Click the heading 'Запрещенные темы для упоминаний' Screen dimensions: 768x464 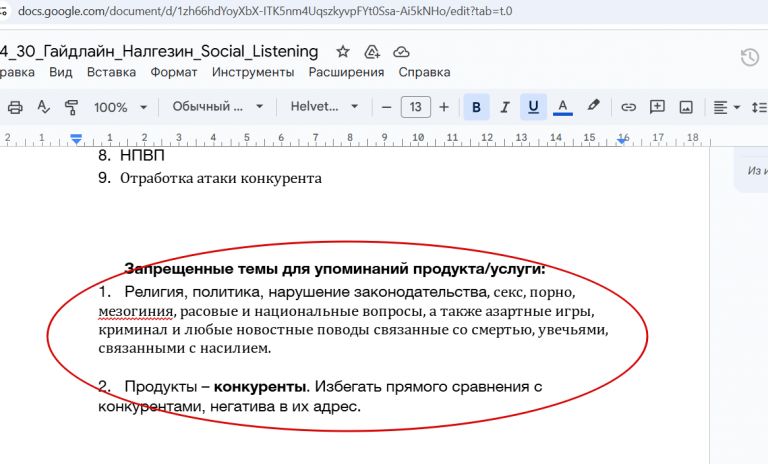[x=266, y=269]
